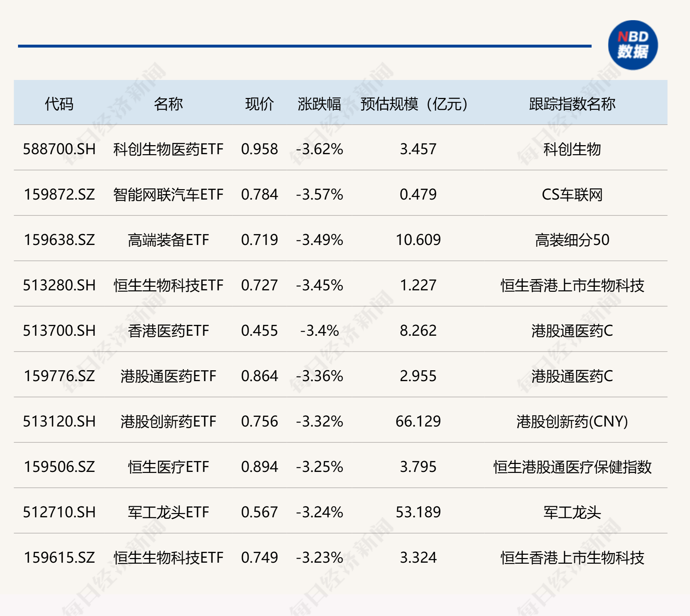Click the change value -3.4%
The image size is (690, 616).
(319, 331)
